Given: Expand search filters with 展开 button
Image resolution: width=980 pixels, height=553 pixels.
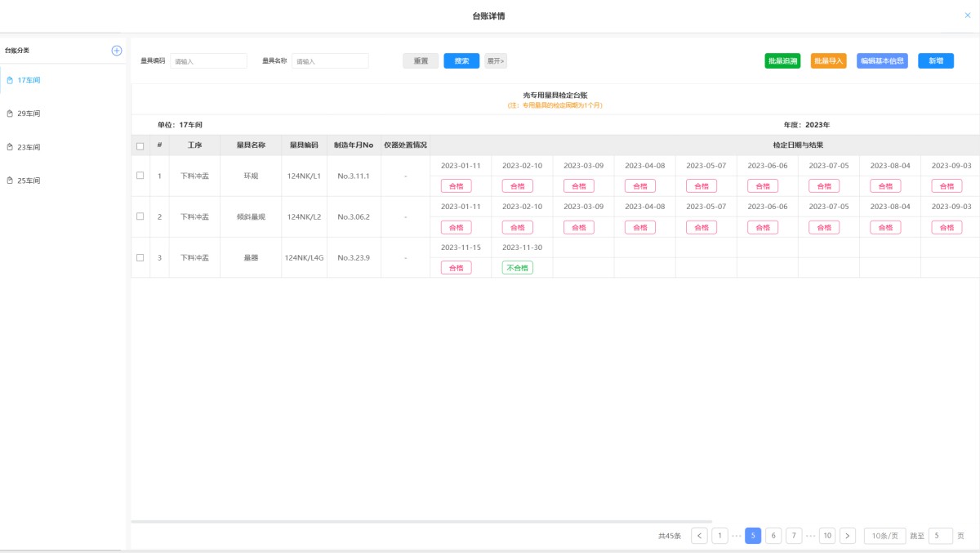Looking at the screenshot, I should tap(496, 61).
